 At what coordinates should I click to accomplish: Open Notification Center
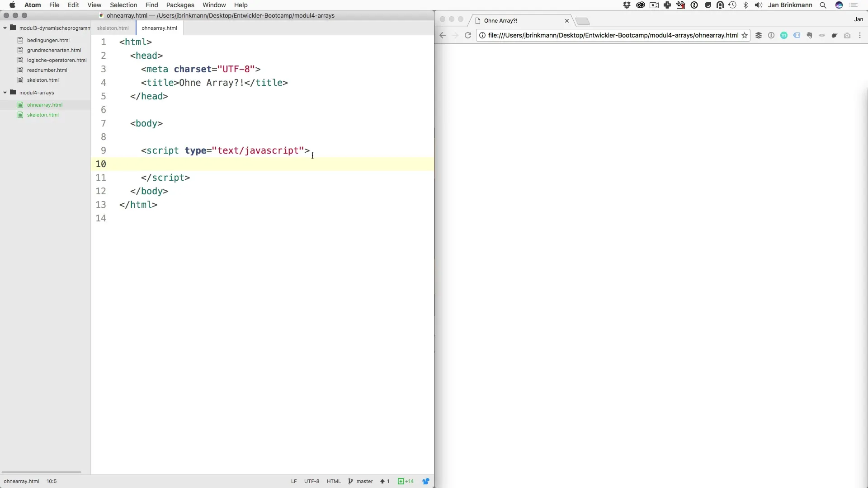[854, 5]
